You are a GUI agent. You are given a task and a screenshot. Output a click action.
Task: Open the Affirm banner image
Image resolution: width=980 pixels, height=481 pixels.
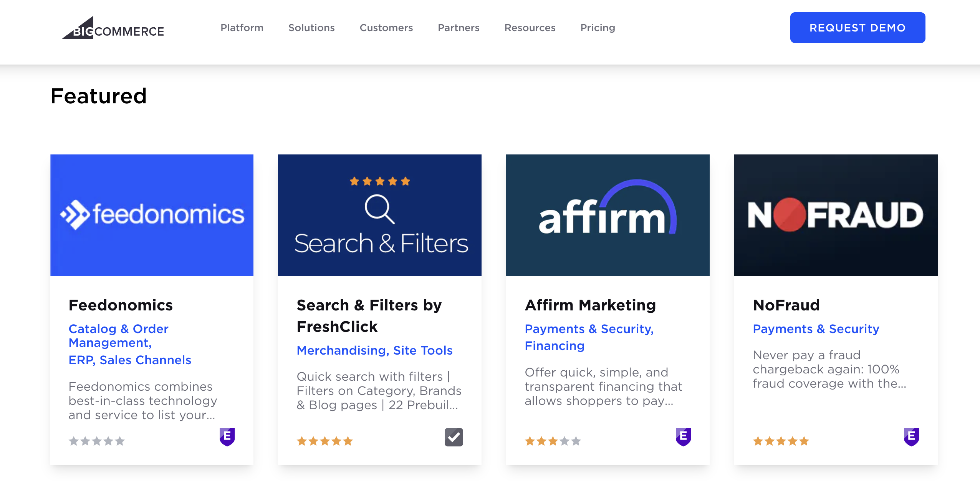tap(608, 215)
